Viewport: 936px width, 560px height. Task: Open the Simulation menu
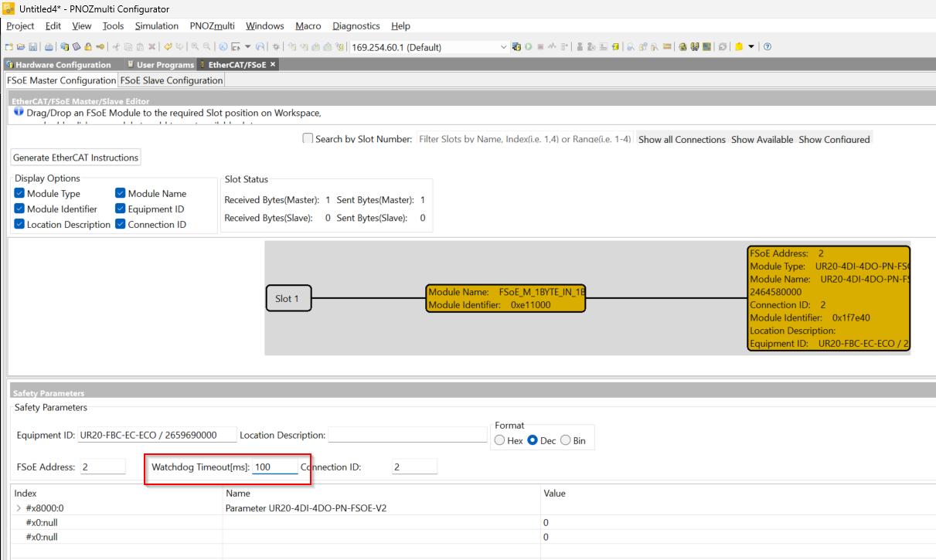156,26
